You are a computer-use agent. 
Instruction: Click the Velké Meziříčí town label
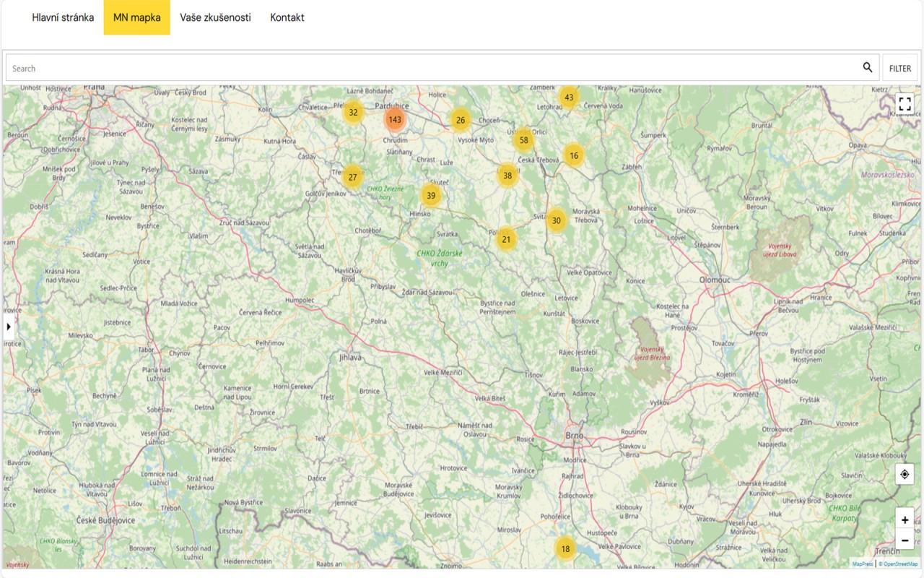[443, 372]
